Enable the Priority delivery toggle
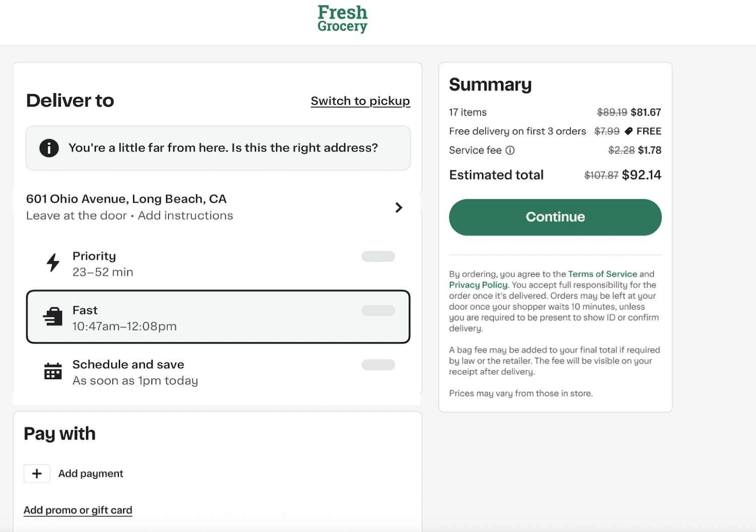The image size is (756, 532). tap(378, 256)
